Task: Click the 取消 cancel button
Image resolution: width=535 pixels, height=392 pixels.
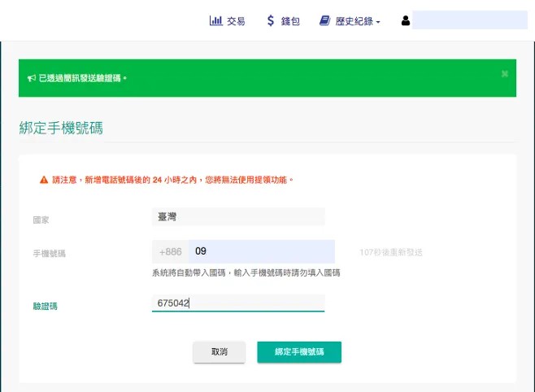Action: pos(219,351)
